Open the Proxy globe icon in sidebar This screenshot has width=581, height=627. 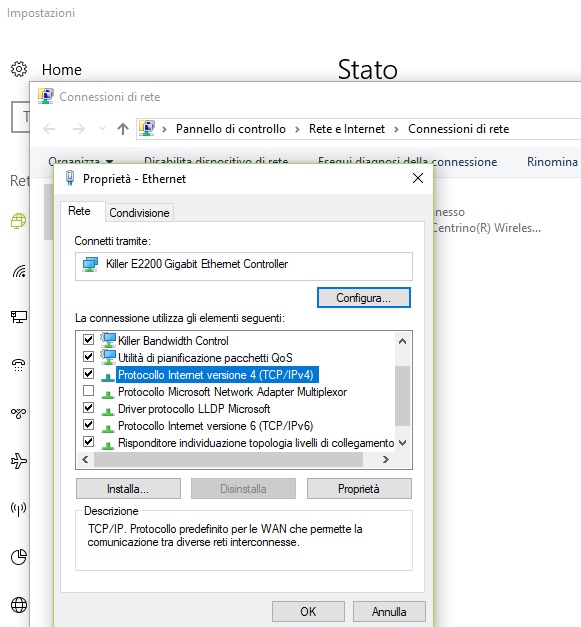point(19,605)
